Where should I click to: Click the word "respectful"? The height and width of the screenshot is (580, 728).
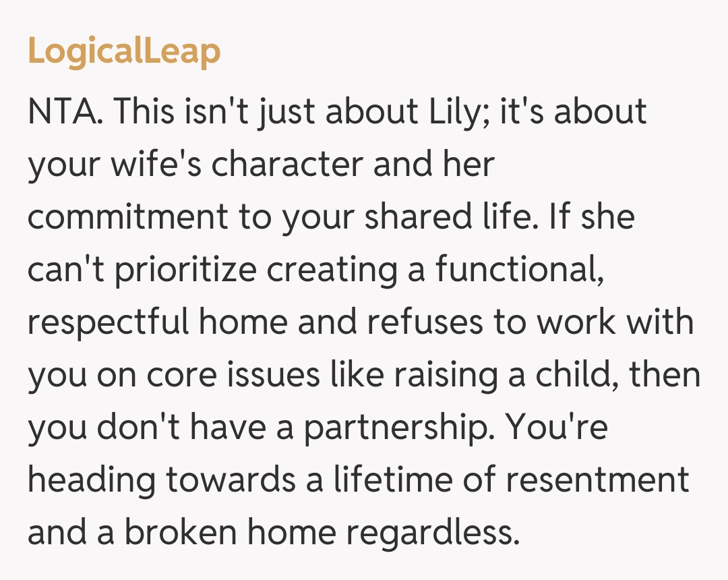[x=108, y=323]
